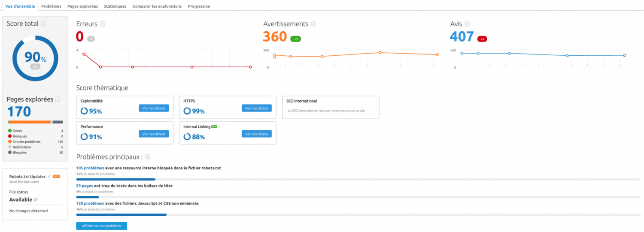Switch to the Problèmes tab
Viewport: 644px width, 232px height.
pos(51,6)
